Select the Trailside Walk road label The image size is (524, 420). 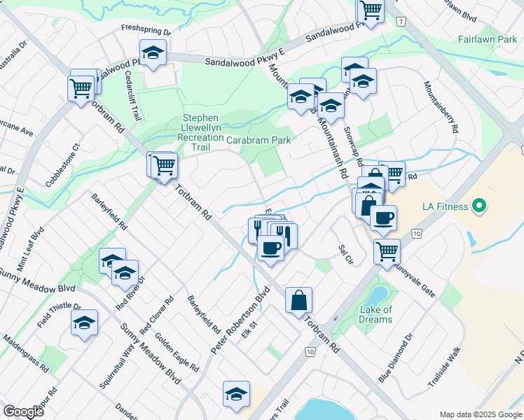444,367
